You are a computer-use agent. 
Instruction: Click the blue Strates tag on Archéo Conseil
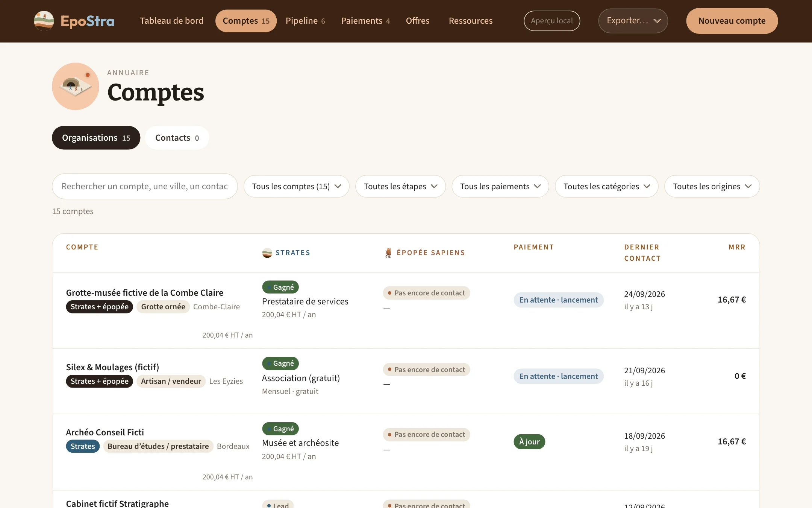tap(83, 446)
